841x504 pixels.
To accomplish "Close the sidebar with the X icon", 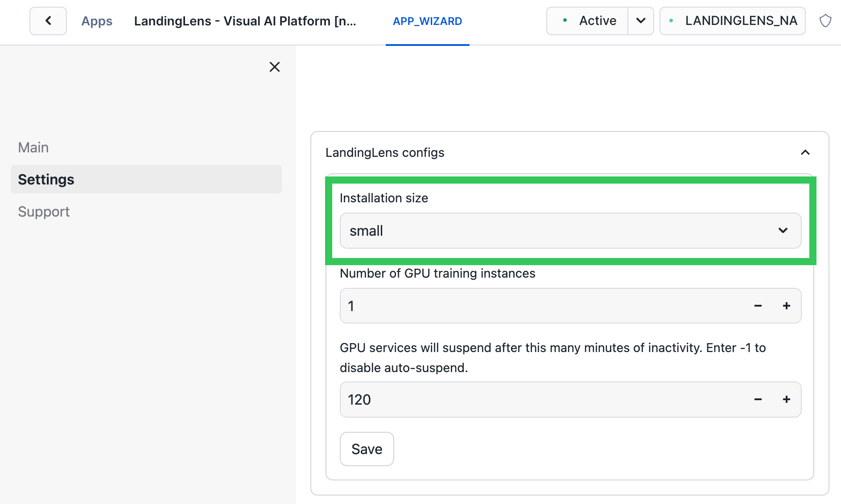I will click(275, 67).
